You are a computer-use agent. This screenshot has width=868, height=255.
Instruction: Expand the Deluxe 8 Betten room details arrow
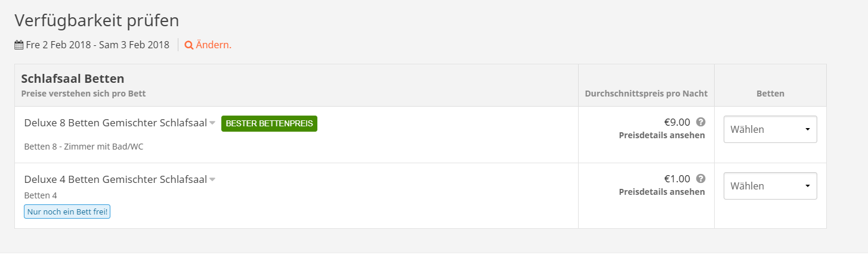click(212, 123)
